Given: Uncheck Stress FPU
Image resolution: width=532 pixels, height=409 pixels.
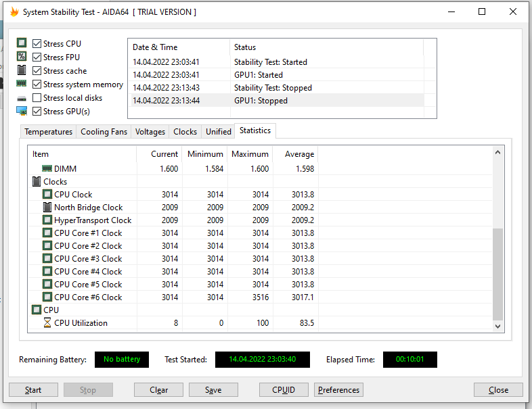Looking at the screenshot, I should [37, 57].
